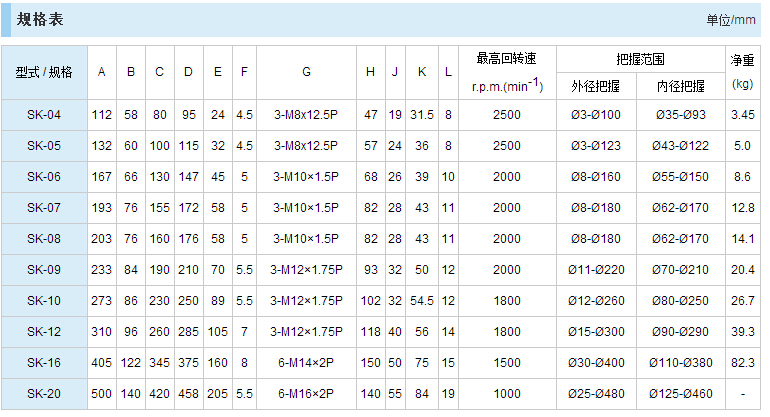Click the 规格表 title heading
Viewport: 770px width, 417px height.
(x=40, y=18)
